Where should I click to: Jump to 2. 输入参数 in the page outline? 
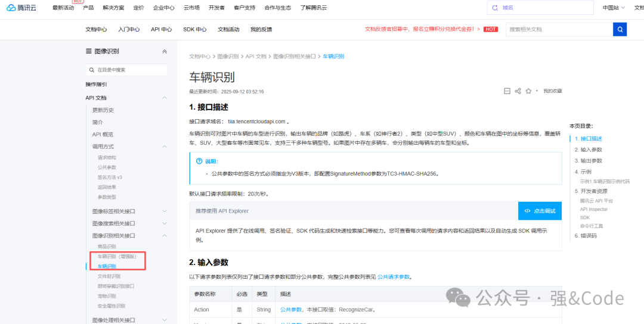[x=589, y=149]
